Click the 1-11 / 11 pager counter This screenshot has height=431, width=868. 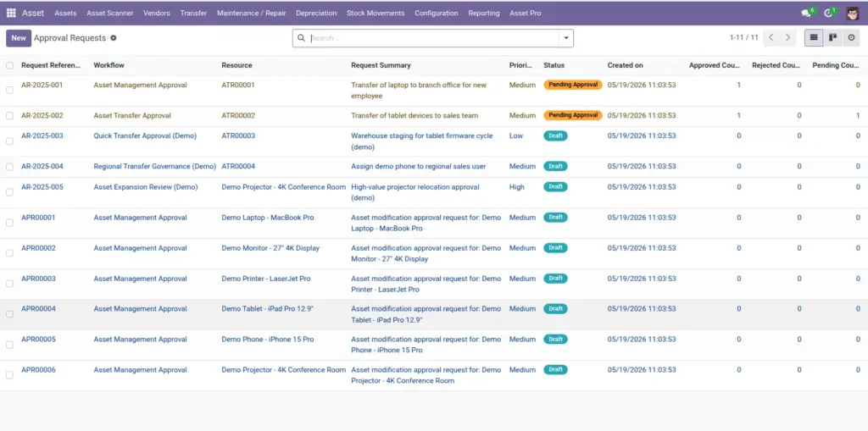[743, 37]
